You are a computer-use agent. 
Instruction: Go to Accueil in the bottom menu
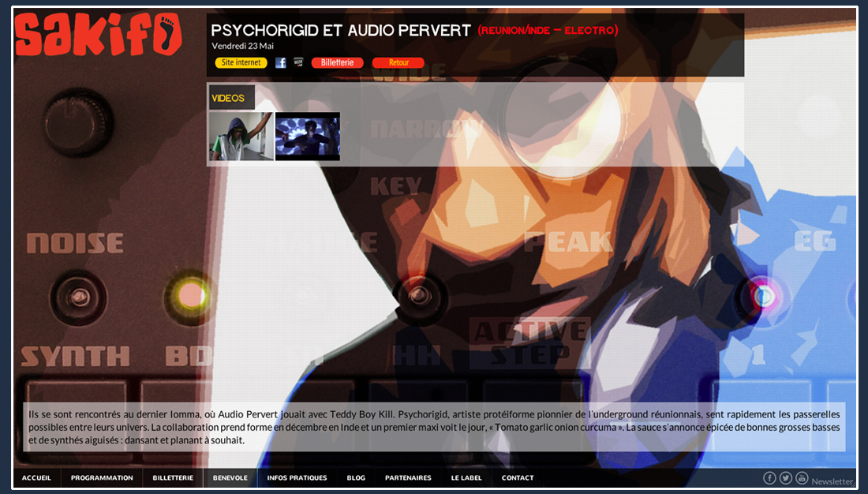click(36, 477)
